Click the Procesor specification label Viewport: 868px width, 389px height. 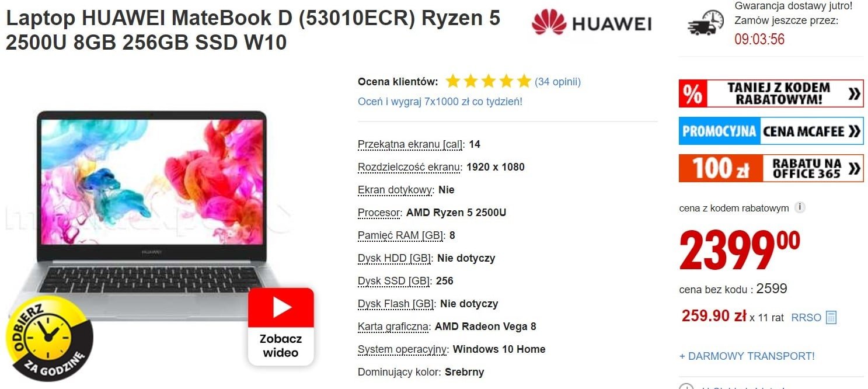point(379,213)
